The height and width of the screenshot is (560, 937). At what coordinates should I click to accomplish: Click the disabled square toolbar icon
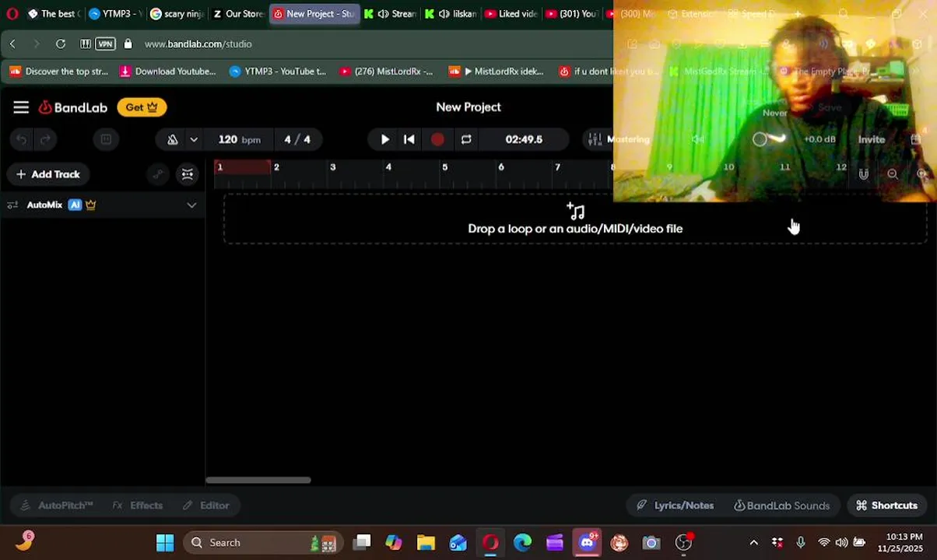click(x=106, y=139)
